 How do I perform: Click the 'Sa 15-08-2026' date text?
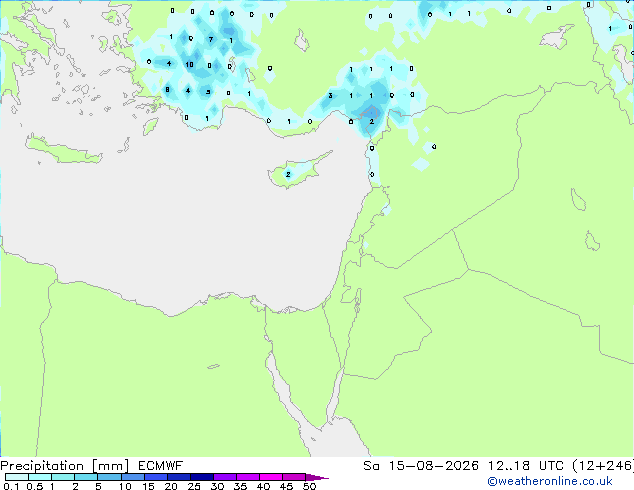[x=421, y=466]
